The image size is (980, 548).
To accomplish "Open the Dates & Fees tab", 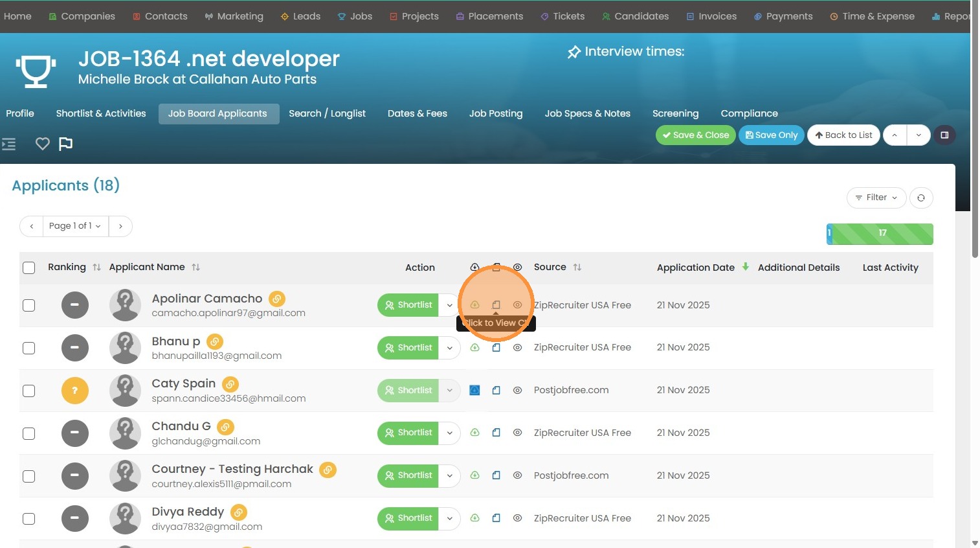I will tap(418, 113).
